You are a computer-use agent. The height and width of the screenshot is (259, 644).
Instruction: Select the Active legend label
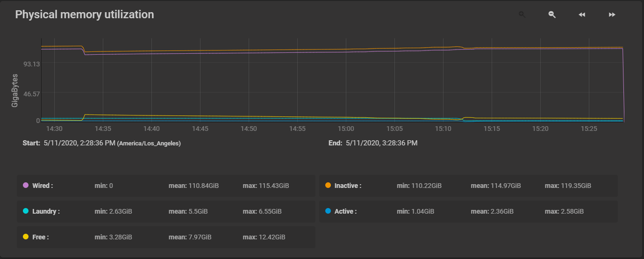tap(345, 211)
